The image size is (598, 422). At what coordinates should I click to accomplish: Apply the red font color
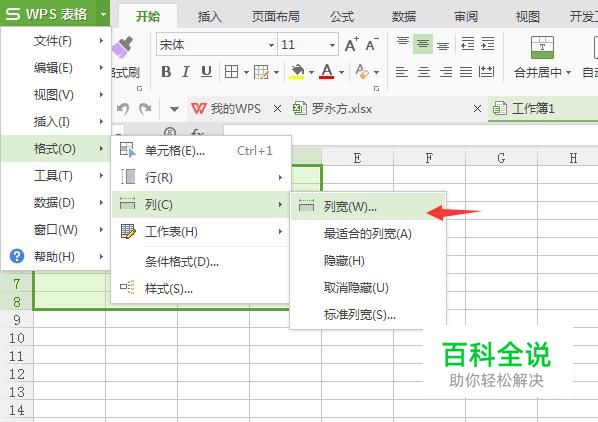327,72
